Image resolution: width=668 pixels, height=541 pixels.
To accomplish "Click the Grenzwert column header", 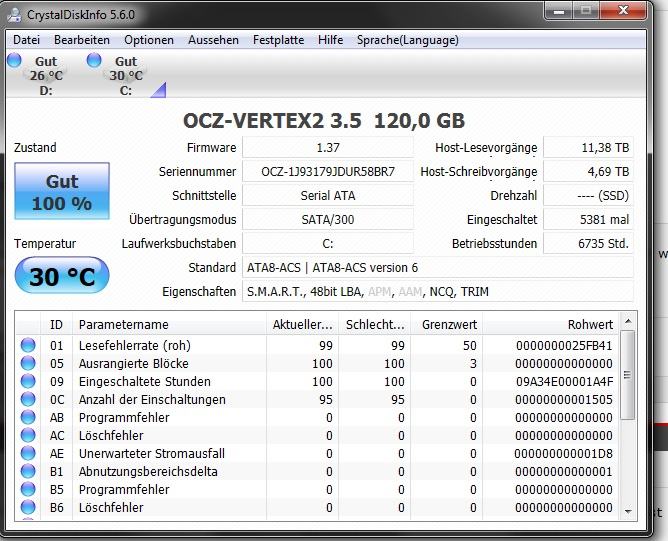I will click(x=447, y=325).
